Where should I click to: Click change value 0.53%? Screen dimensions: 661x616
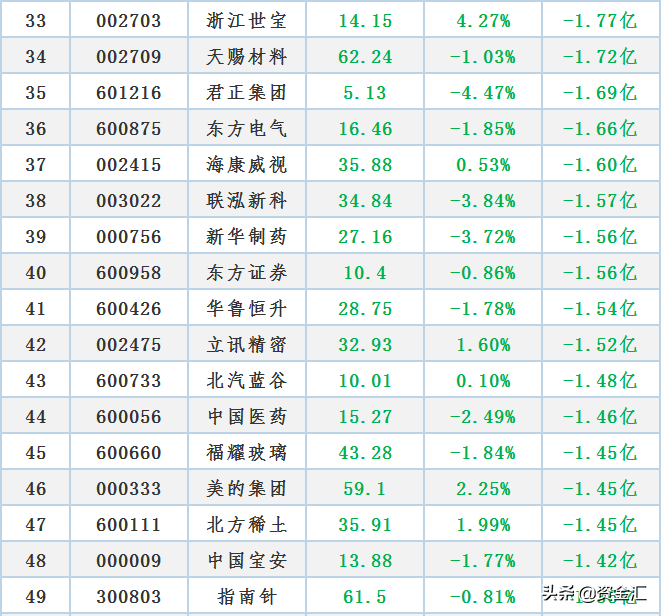[483, 164]
